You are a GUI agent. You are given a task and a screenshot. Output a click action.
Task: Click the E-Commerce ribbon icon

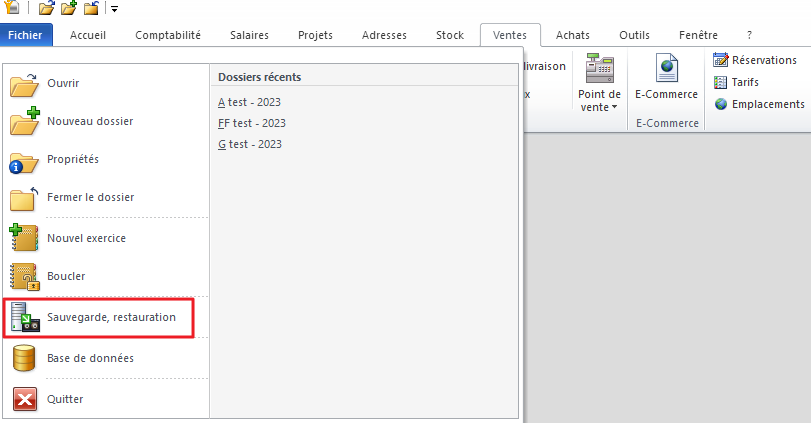click(x=666, y=73)
